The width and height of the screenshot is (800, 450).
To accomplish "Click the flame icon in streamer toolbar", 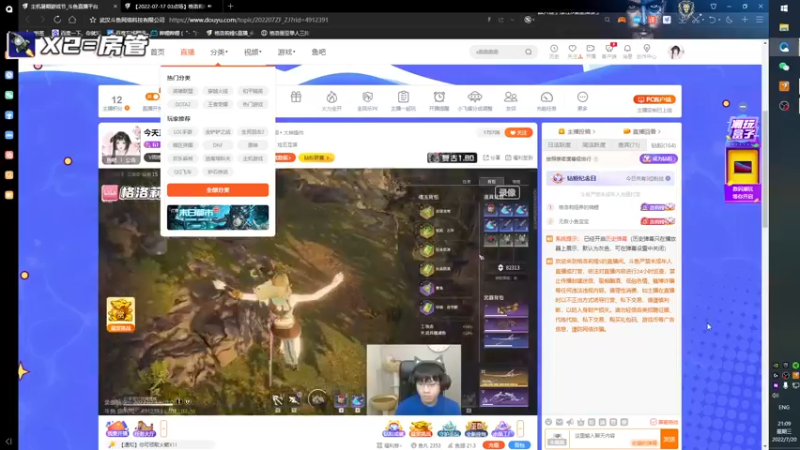I will (x=332, y=97).
